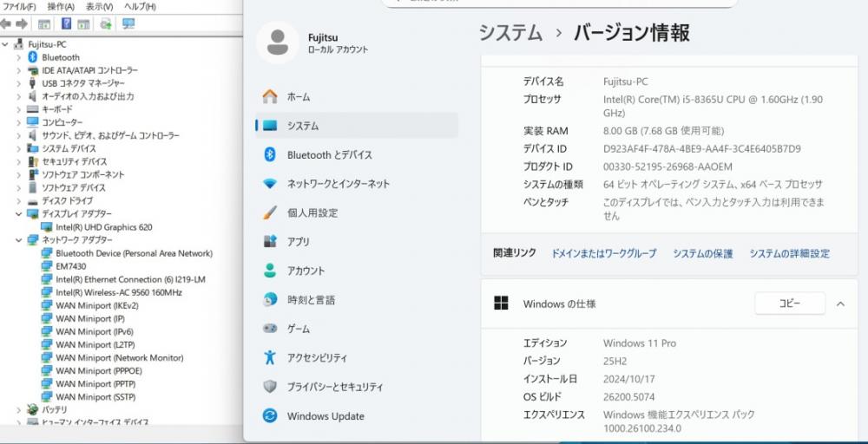Click the Back arrow in Device Manager toolbar
Image resolution: width=868 pixels, height=444 pixels.
tap(5, 23)
